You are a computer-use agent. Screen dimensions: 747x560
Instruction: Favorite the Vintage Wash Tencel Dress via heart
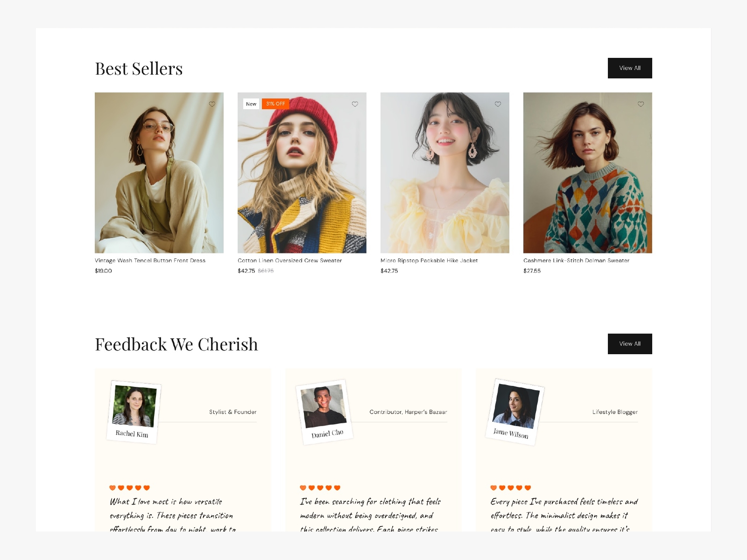click(x=212, y=104)
